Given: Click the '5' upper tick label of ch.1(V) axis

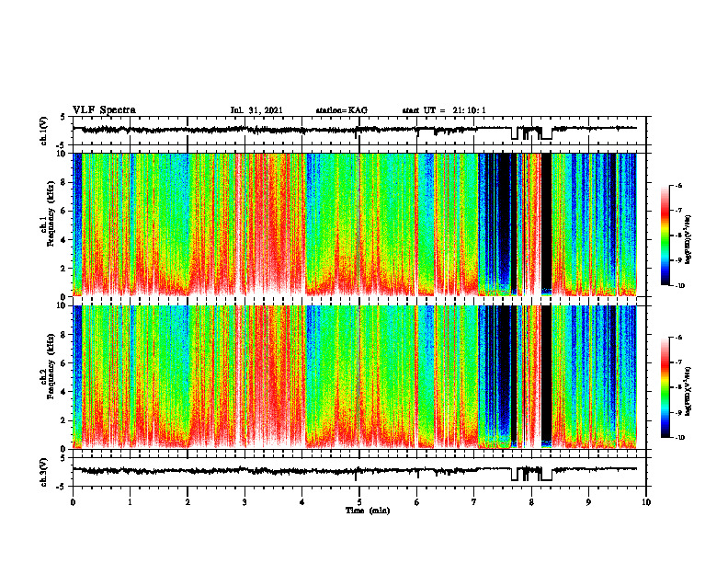Looking at the screenshot, I should pos(63,118).
